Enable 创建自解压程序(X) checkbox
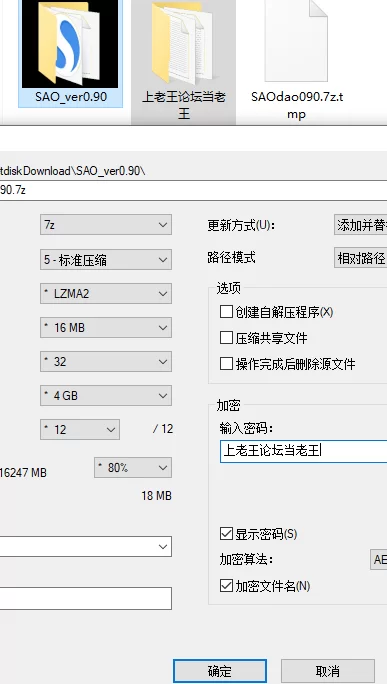This screenshot has width=387, height=684. 226,312
